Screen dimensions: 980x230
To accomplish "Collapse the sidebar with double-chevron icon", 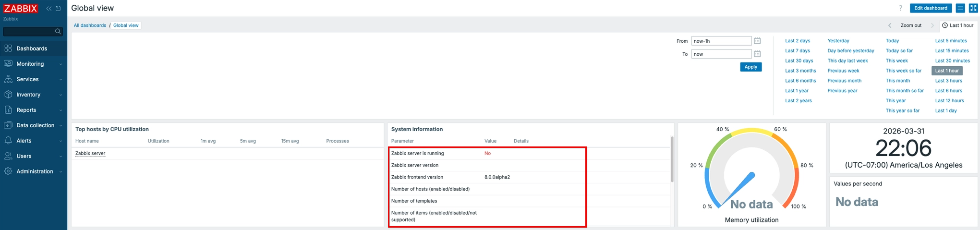I will [x=48, y=9].
